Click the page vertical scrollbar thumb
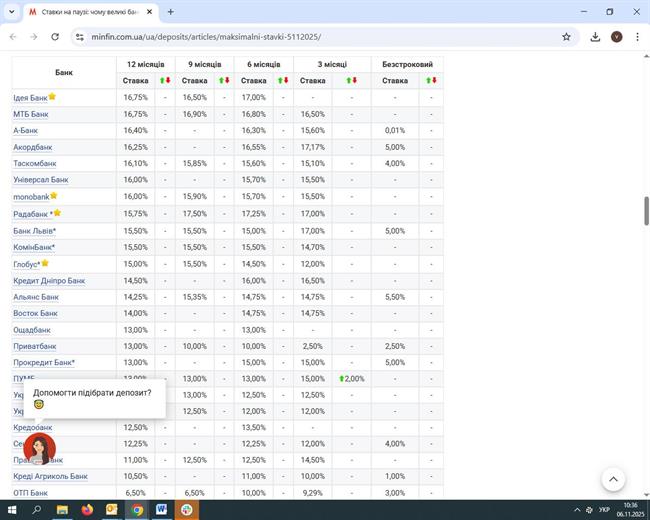 (x=646, y=211)
